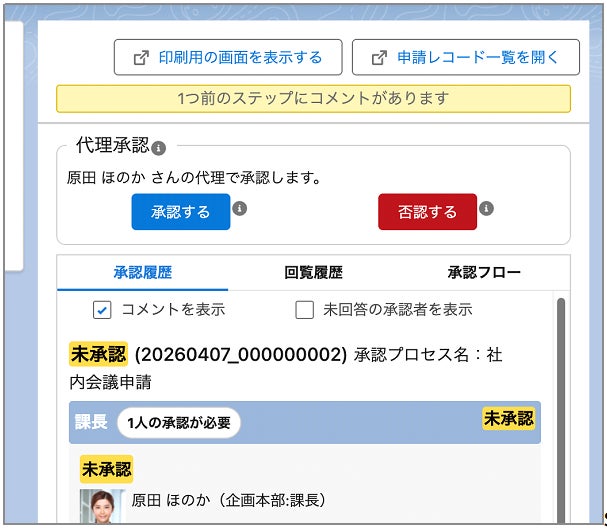Reject with the red 否認する button

[427, 212]
